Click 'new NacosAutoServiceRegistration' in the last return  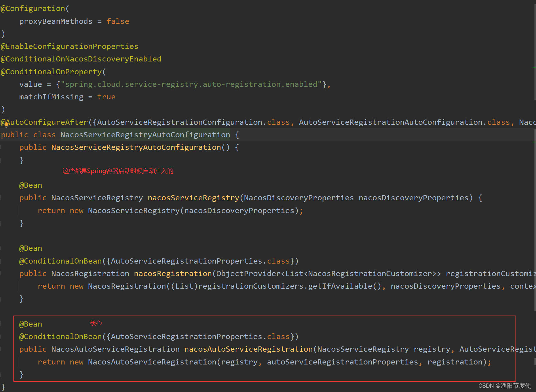tap(143, 362)
